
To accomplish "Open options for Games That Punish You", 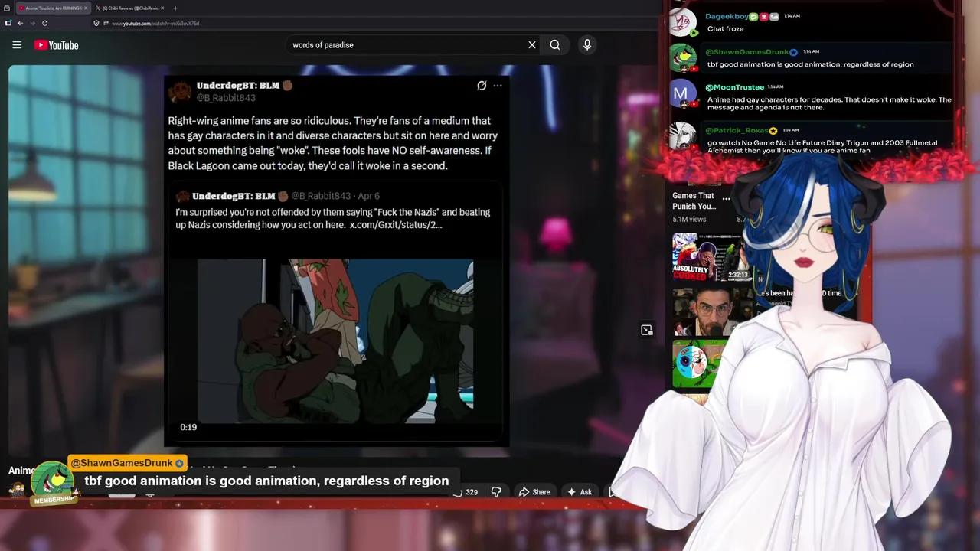I will coord(726,199).
